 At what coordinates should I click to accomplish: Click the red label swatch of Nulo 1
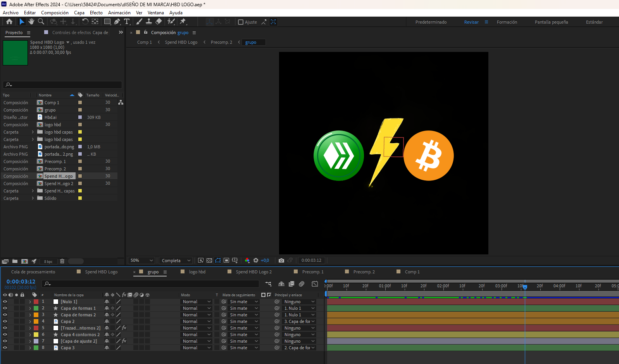[36, 302]
